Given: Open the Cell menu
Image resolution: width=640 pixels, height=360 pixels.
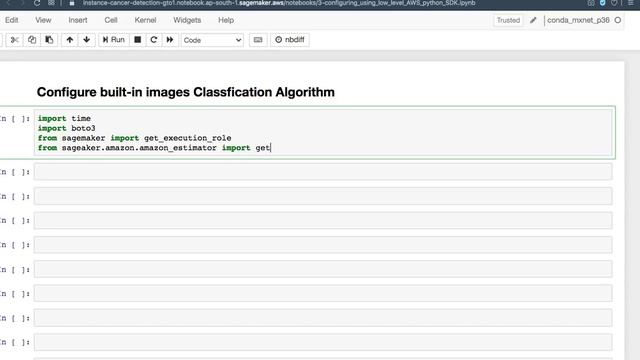Looking at the screenshot, I should click(x=111, y=20).
